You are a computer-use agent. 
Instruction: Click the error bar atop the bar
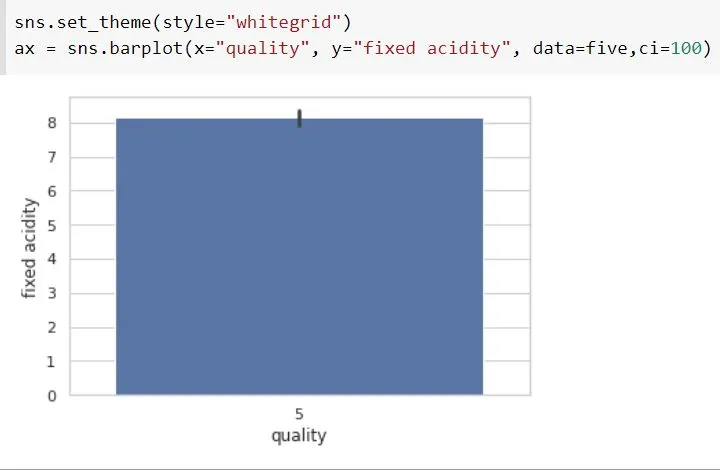tap(300, 118)
